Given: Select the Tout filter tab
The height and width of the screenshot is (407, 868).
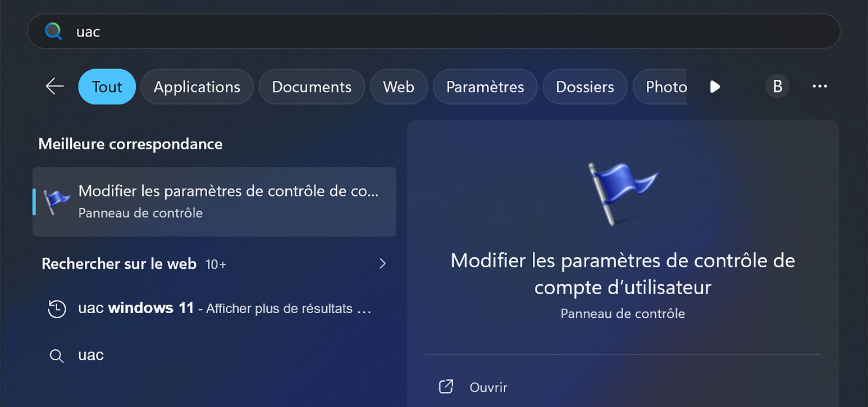Looking at the screenshot, I should (107, 86).
